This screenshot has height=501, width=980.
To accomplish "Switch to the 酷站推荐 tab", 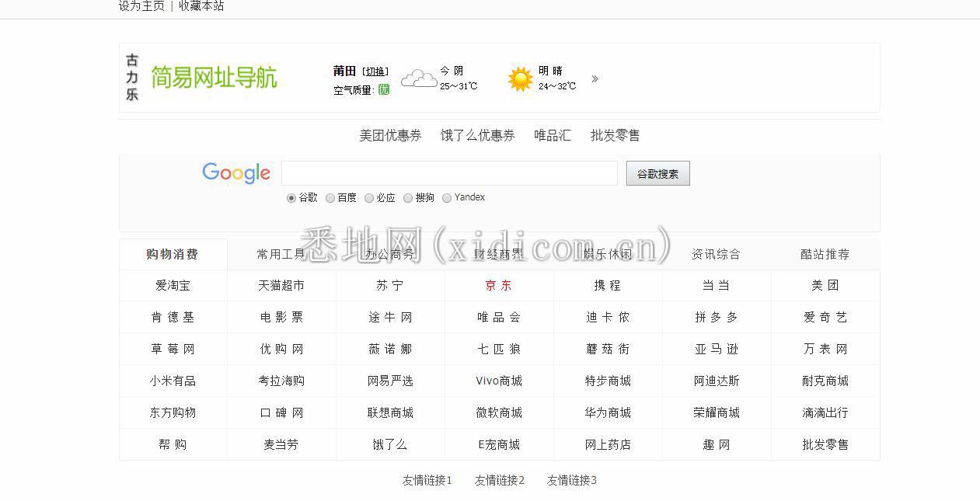I will click(x=825, y=254).
